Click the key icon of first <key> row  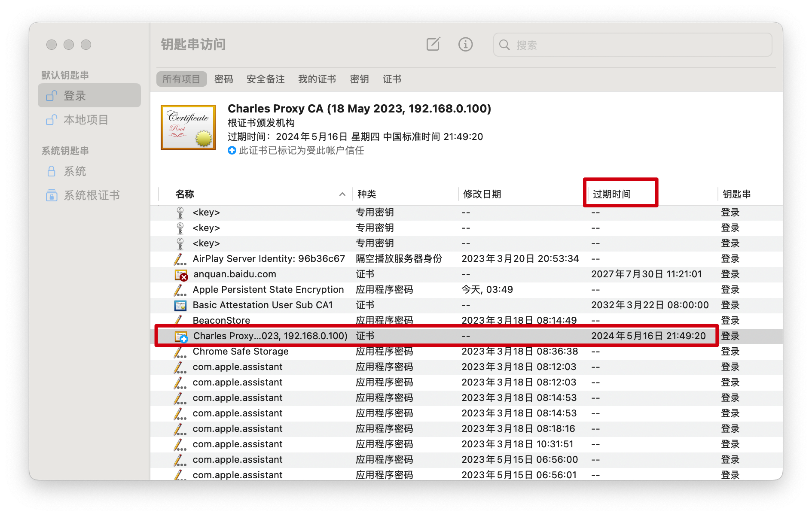(x=180, y=212)
